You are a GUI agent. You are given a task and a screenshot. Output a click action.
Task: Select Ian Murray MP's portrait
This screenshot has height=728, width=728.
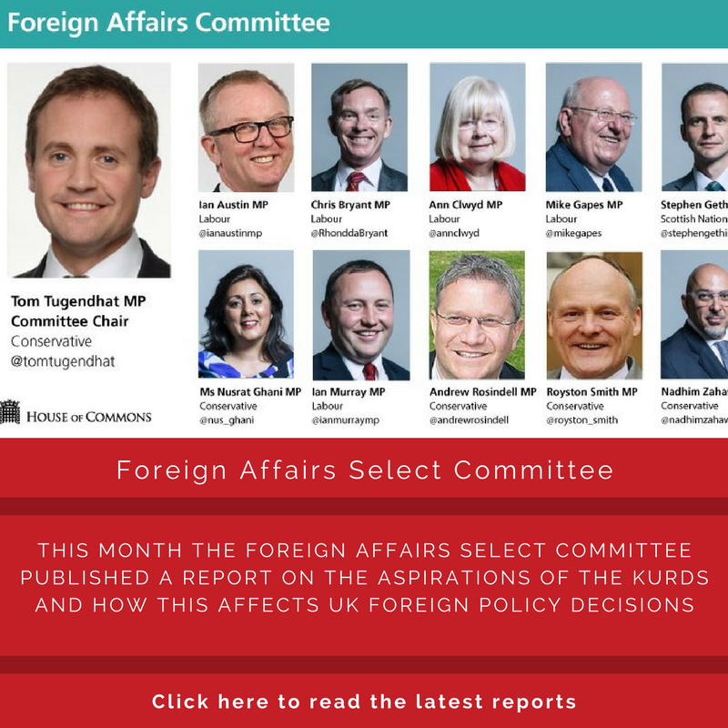click(x=361, y=315)
